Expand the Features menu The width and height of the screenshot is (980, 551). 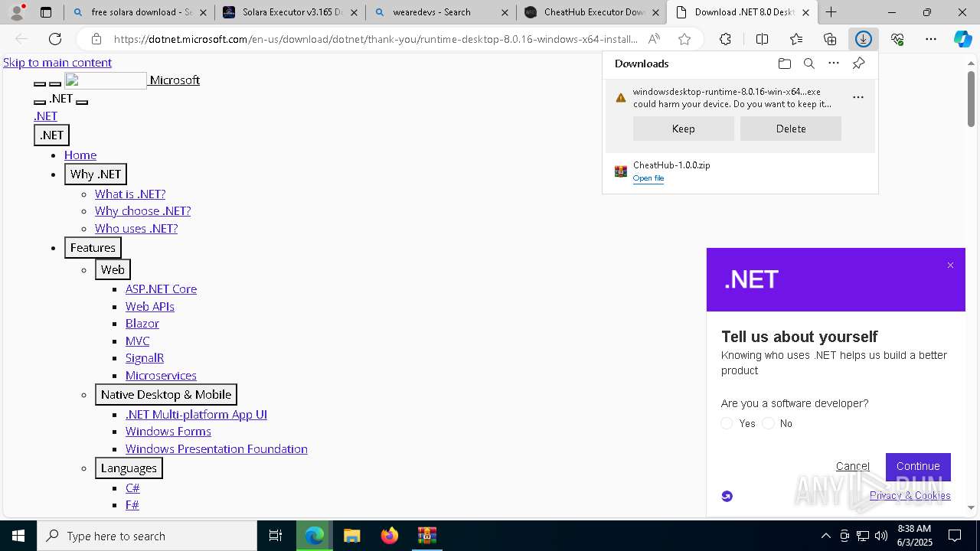(x=93, y=247)
